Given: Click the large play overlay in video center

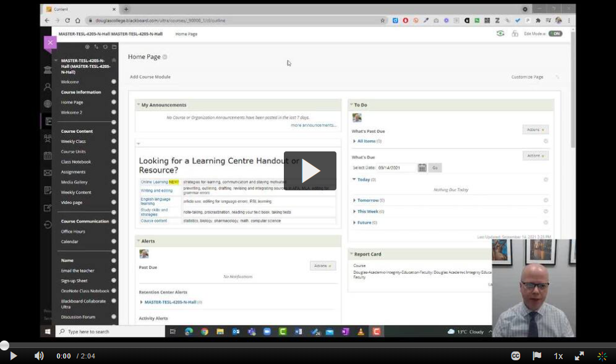Looking at the screenshot, I should coord(310,171).
